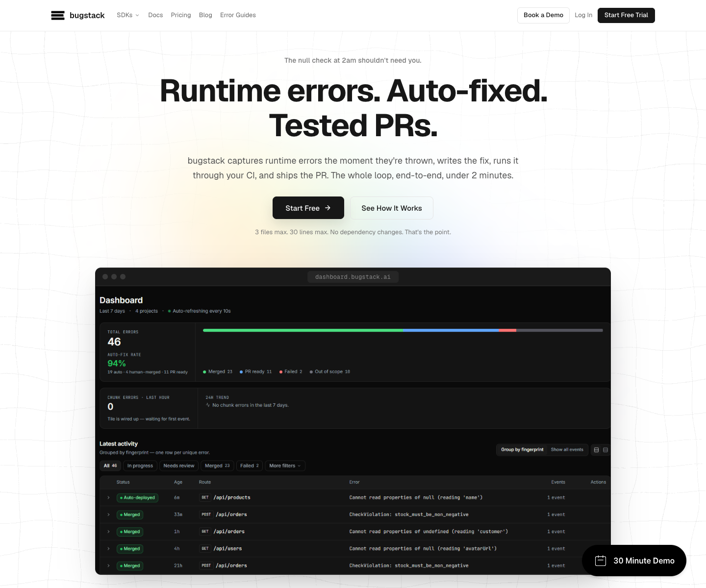Click the "Last 7 days" text
The height and width of the screenshot is (588, 706).
[x=112, y=311]
